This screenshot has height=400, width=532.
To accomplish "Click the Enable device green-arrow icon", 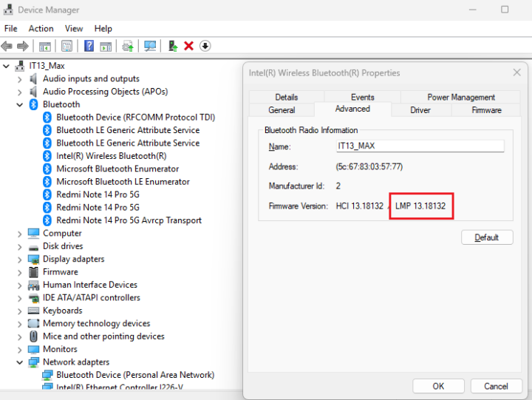I will [x=173, y=46].
